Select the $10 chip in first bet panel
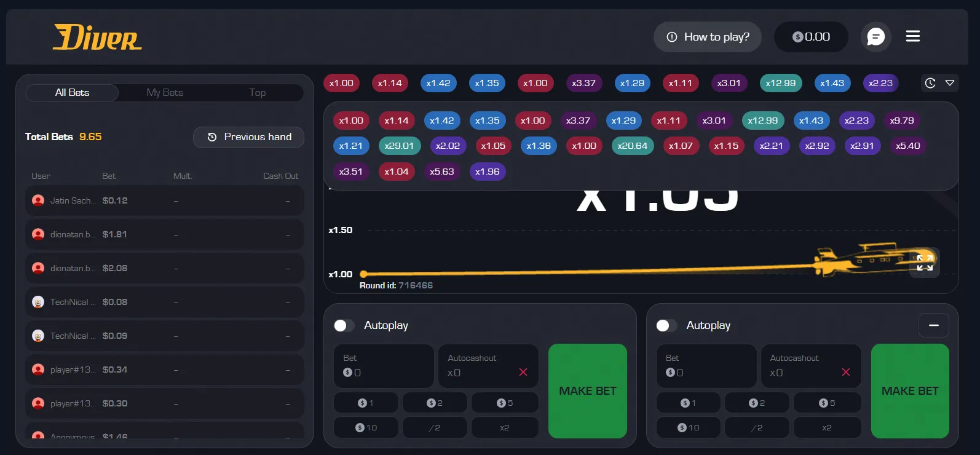The image size is (980, 455). click(x=366, y=427)
